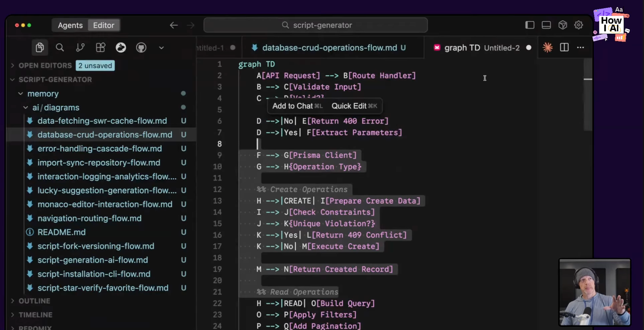Click the editor vertical scrollbar thumb
This screenshot has width=644, height=330.
point(588,95)
